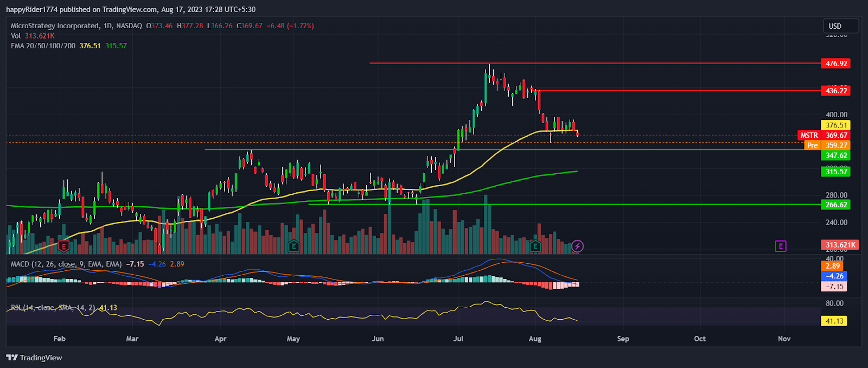Click the Vol indicator legend

point(33,36)
